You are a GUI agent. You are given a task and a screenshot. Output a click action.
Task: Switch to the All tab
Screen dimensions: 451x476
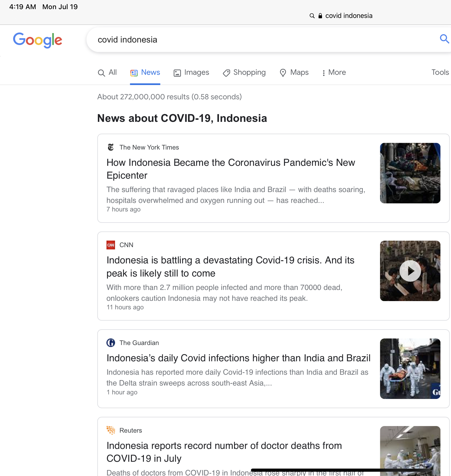[x=107, y=72]
